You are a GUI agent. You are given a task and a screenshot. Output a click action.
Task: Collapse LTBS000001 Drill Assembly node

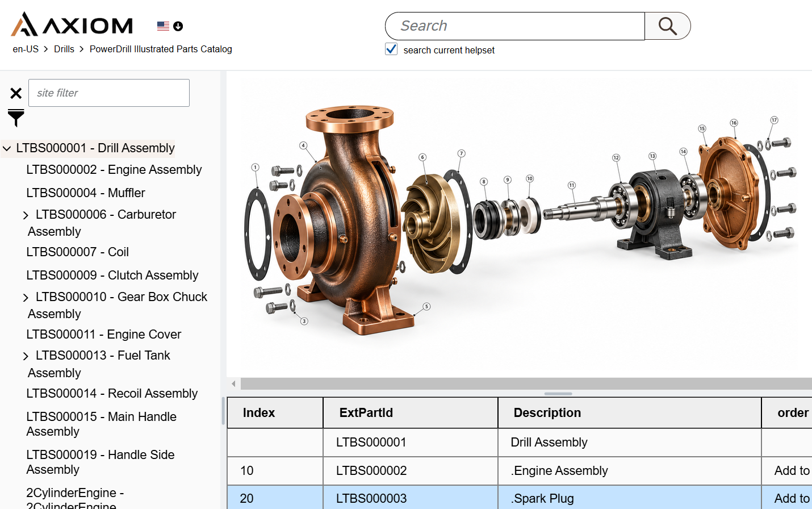click(7, 149)
